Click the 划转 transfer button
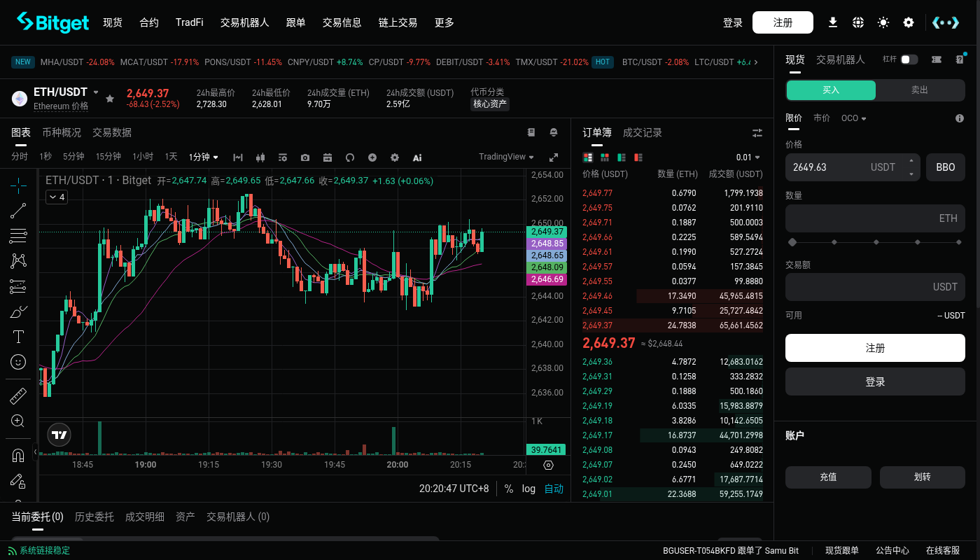 (923, 477)
